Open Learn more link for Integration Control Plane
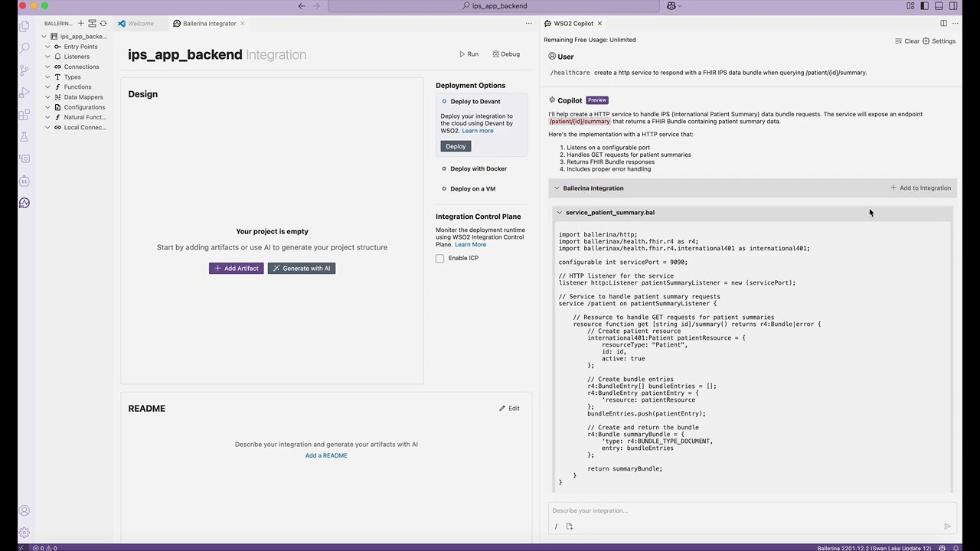The height and width of the screenshot is (551, 980). 470,245
